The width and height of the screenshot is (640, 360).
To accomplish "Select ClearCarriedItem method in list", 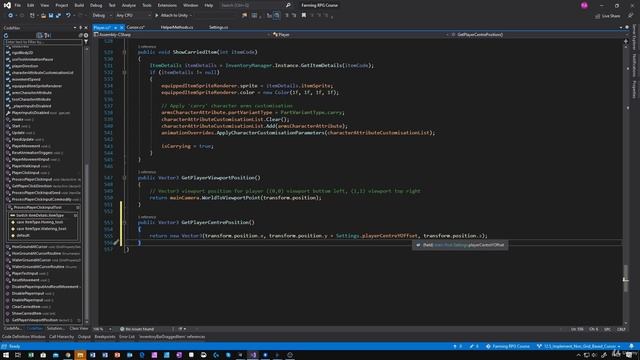I will click(26, 307).
